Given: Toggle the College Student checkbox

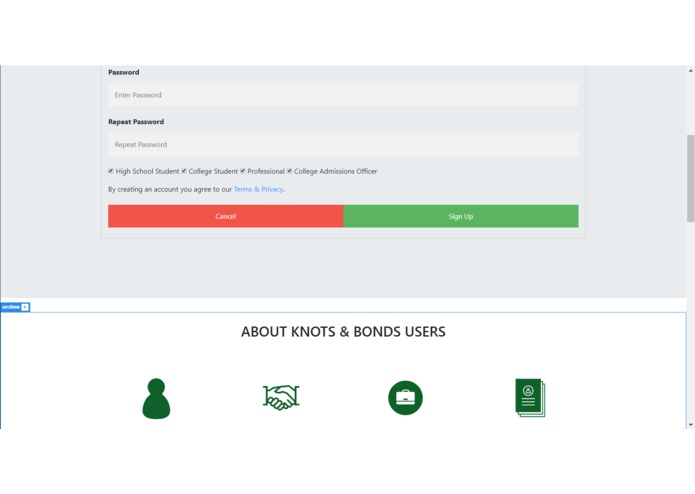Looking at the screenshot, I should (184, 171).
